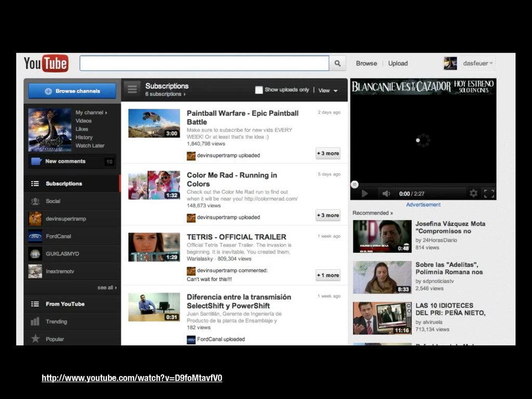This screenshot has width=532, height=399.
Task: Open Videos in the channel sidebar
Action: pyautogui.click(x=84, y=121)
